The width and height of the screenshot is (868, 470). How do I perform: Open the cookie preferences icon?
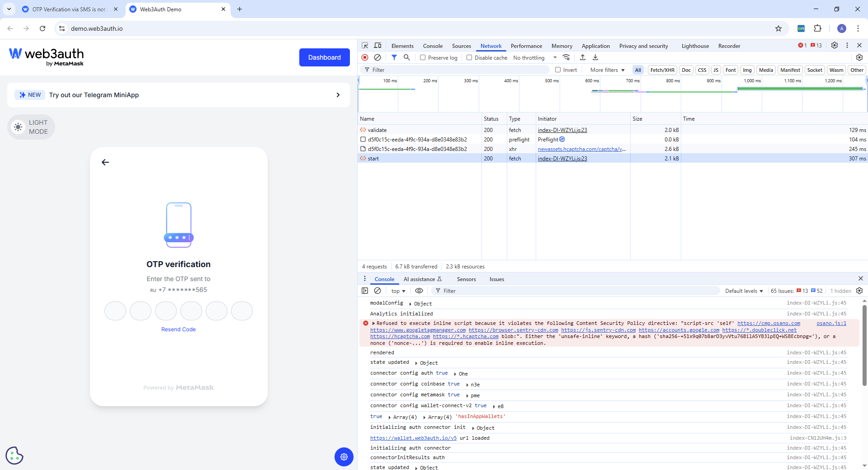(14, 456)
